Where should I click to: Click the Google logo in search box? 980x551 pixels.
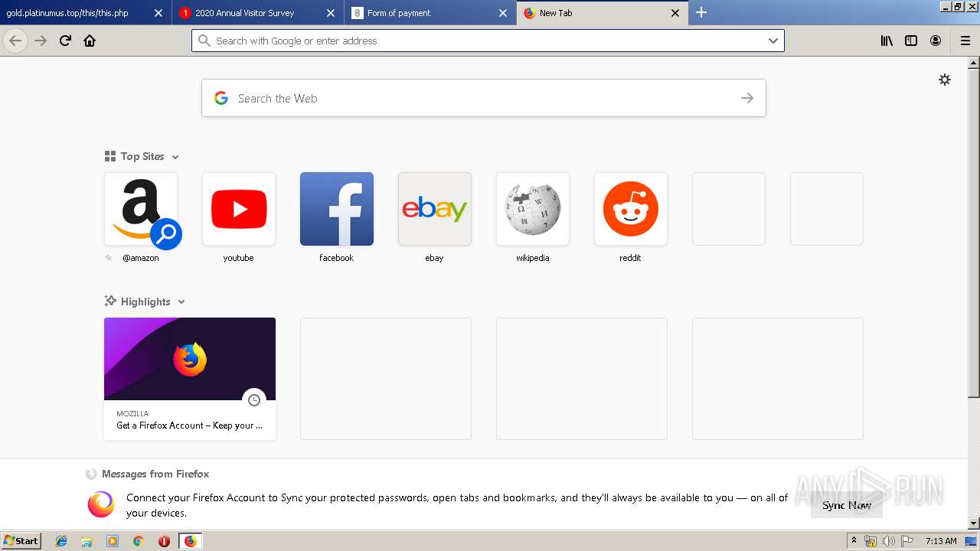(x=221, y=98)
